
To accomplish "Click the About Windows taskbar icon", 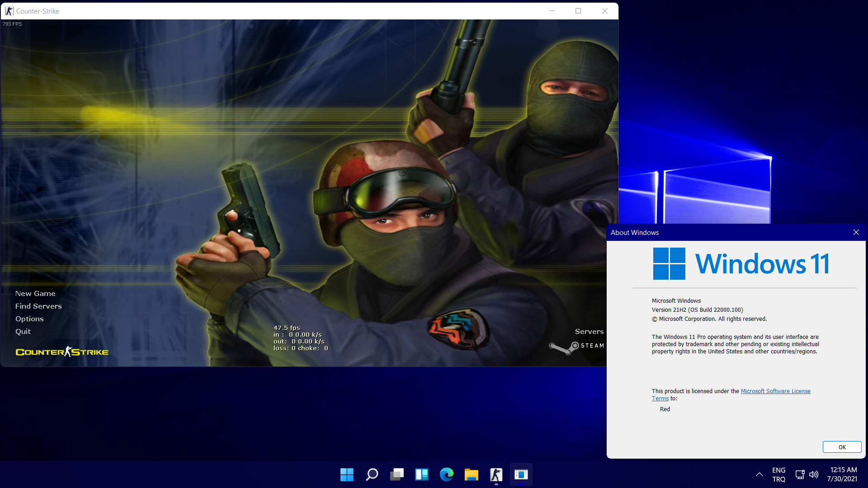I will point(521,474).
